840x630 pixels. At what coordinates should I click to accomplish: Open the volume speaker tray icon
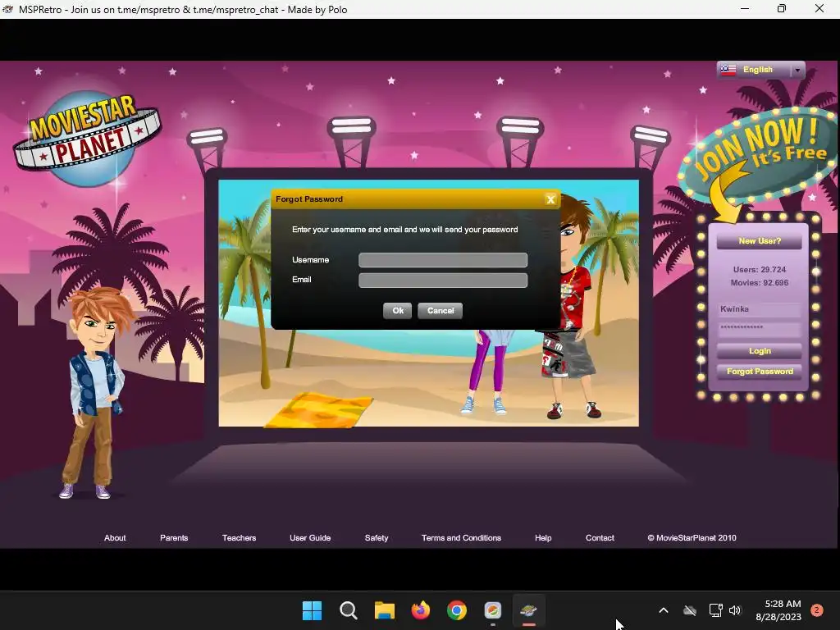[735, 610]
